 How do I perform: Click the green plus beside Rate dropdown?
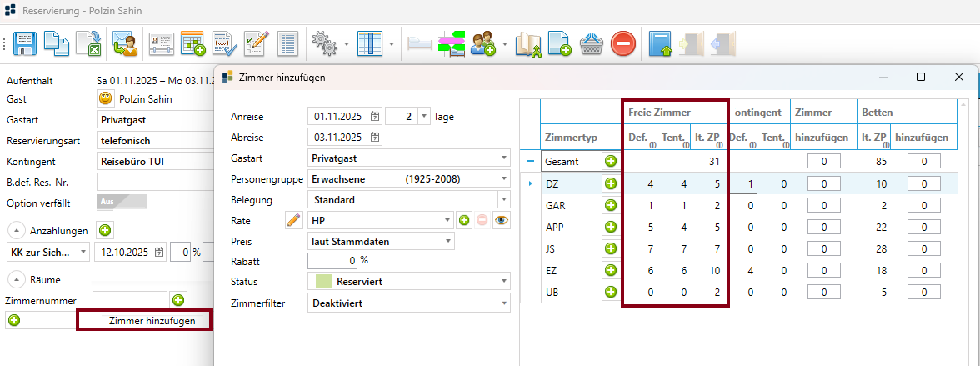tap(464, 220)
